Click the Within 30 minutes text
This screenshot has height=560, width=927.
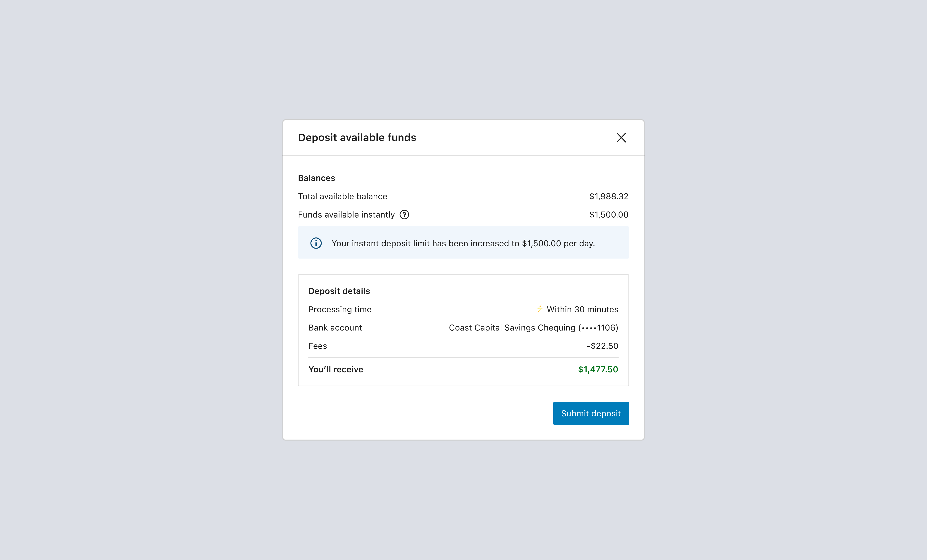click(x=582, y=309)
